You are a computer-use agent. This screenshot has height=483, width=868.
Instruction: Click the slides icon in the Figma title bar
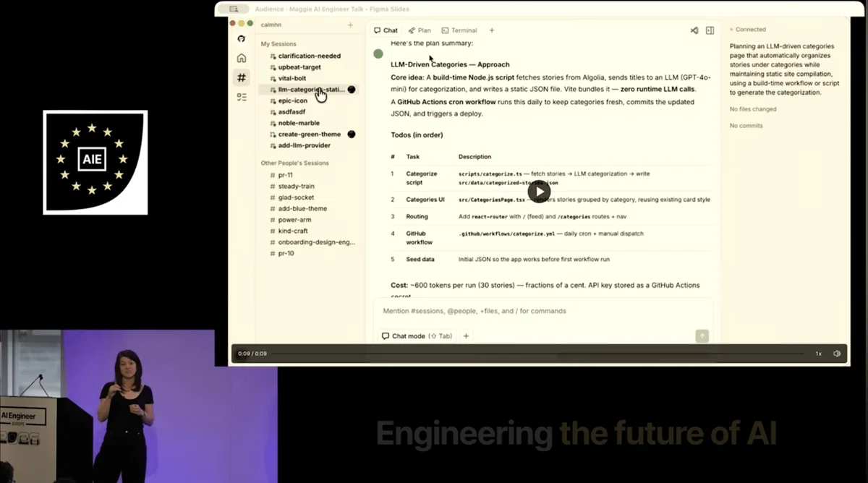coord(234,9)
